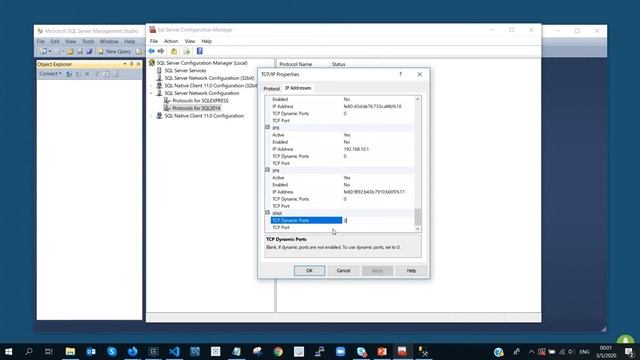Click the highlighted TCP Dynamic Ports value field under IPAll
Screen dimensions: 640x360
[x=378, y=220]
